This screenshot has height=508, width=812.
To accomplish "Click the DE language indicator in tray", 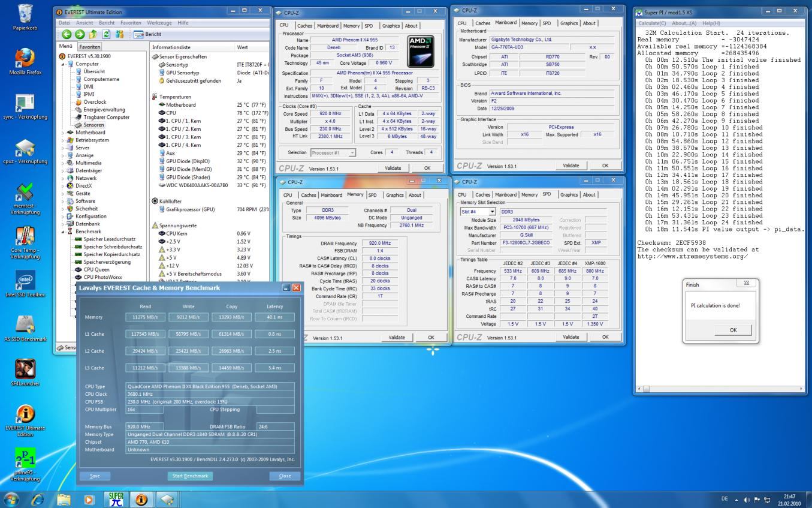I will click(x=724, y=499).
